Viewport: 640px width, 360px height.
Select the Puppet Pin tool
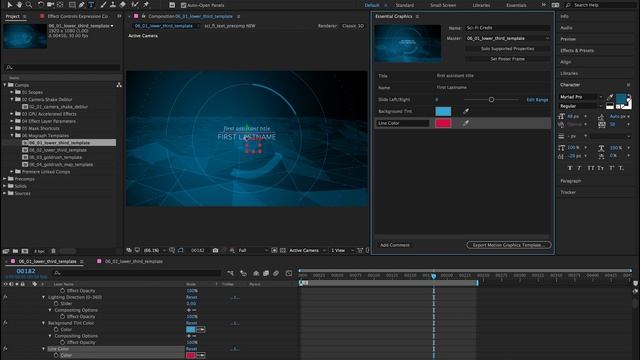[x=146, y=5]
